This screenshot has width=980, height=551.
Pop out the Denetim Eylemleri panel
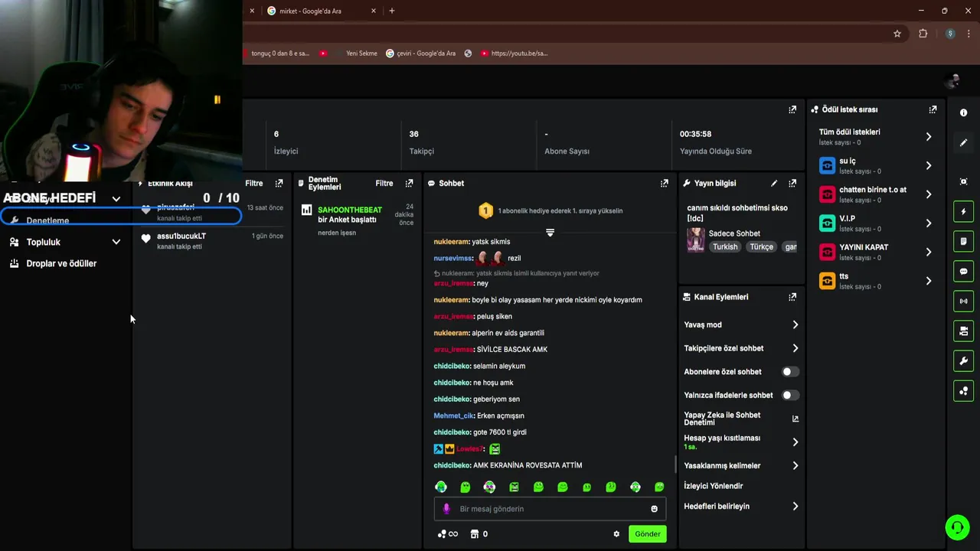click(409, 184)
